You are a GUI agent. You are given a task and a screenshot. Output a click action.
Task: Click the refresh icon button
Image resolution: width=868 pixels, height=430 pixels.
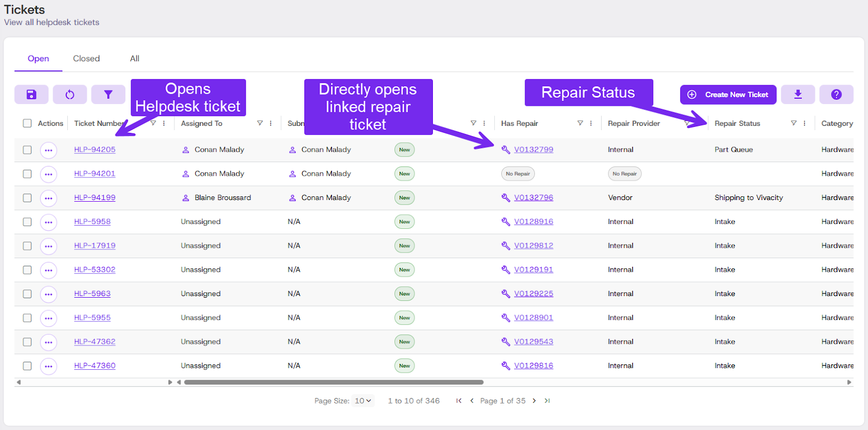[70, 94]
